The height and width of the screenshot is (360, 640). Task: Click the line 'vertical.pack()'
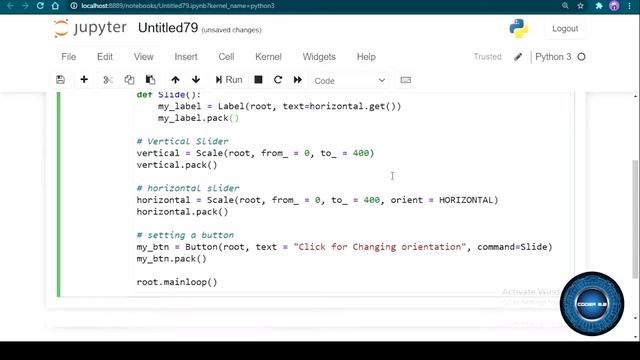pos(177,165)
